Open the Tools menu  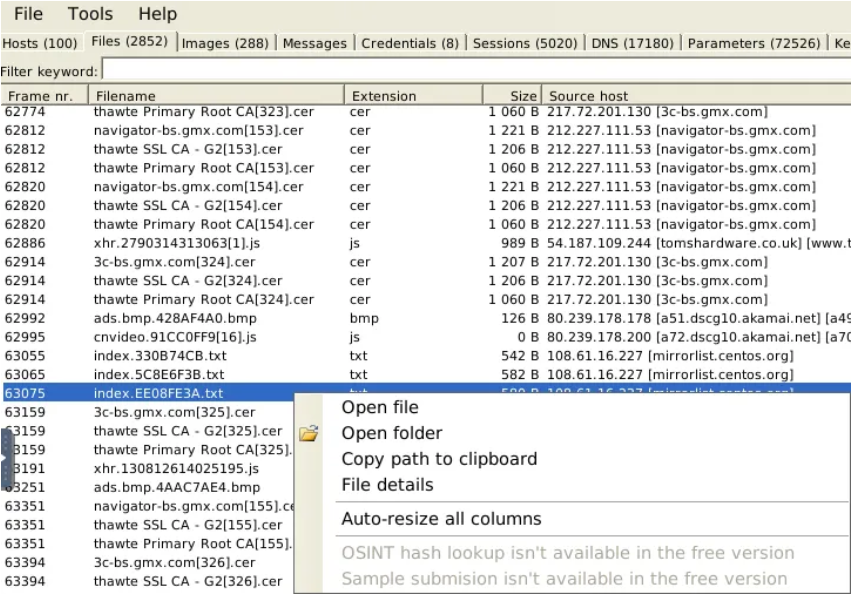tap(90, 14)
